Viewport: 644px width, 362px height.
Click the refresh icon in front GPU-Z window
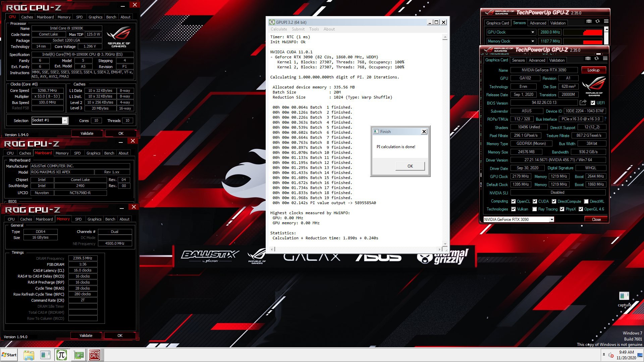point(596,58)
